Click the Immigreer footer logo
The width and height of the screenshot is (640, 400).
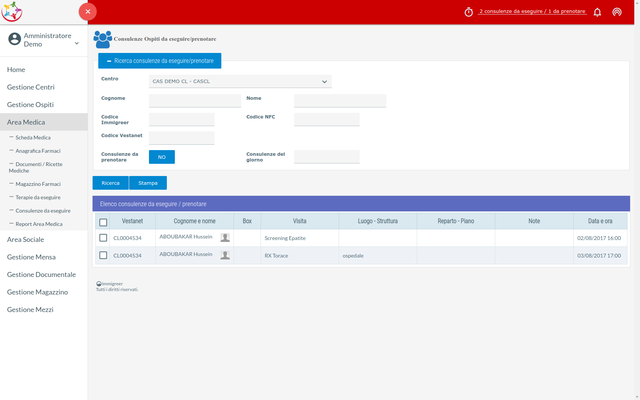pyautogui.click(x=109, y=283)
